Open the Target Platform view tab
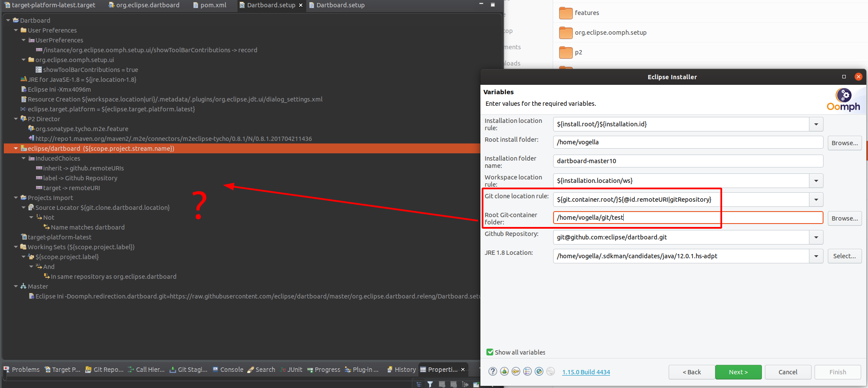The width and height of the screenshot is (868, 388). pyautogui.click(x=62, y=370)
